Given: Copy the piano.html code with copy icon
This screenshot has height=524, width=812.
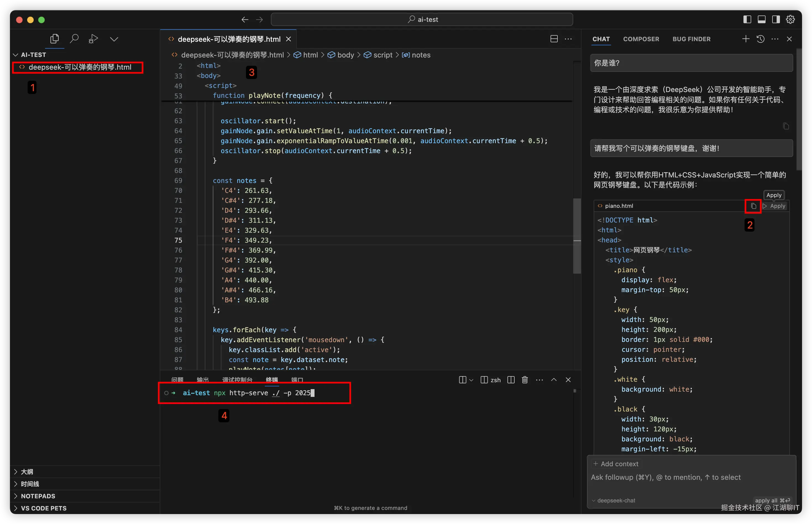Looking at the screenshot, I should click(753, 206).
